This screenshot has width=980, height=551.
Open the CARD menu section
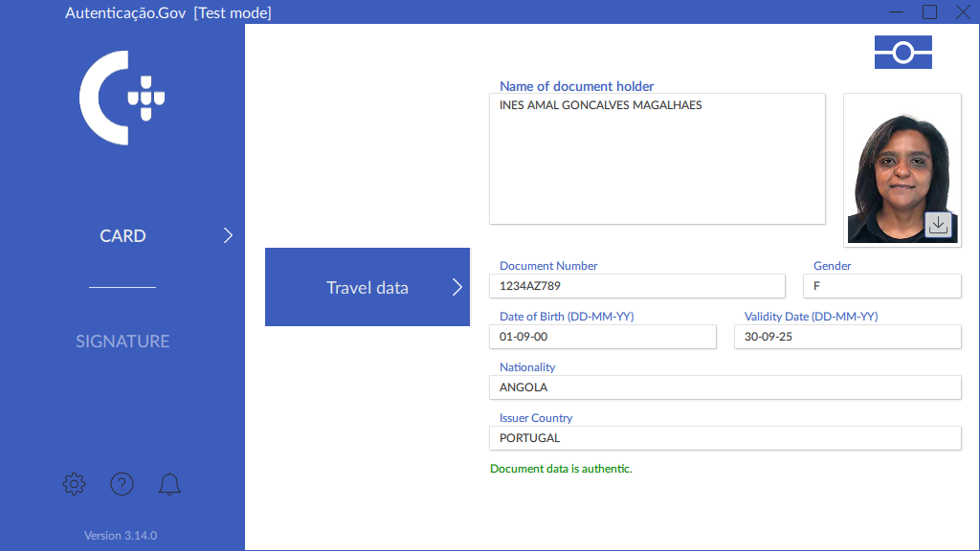tap(122, 236)
